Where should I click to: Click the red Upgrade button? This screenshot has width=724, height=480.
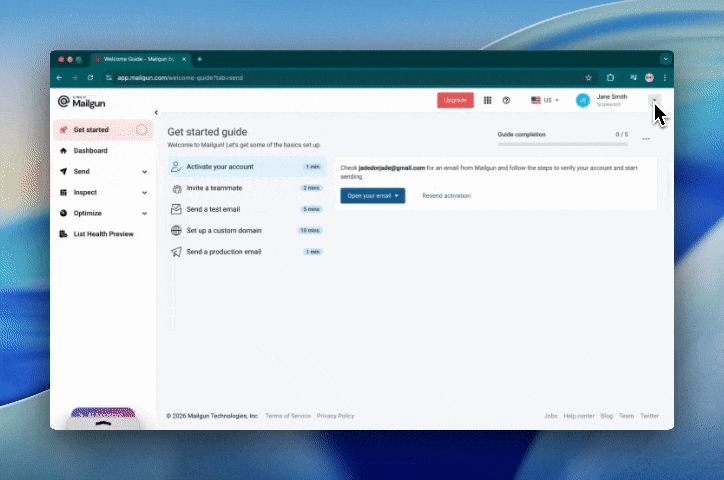[x=455, y=100]
